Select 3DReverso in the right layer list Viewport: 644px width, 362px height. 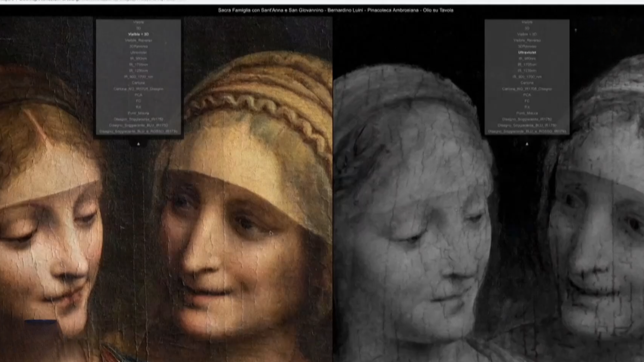[527, 46]
